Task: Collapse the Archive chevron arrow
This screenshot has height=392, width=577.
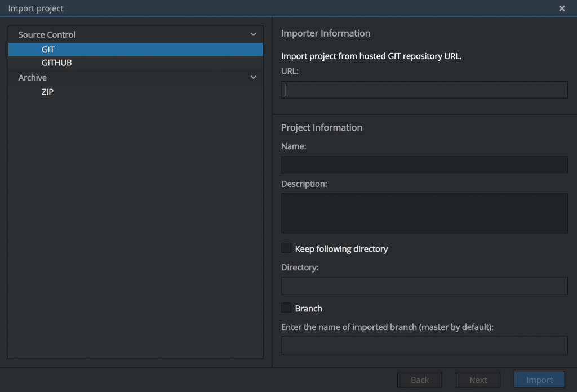Action: point(254,77)
